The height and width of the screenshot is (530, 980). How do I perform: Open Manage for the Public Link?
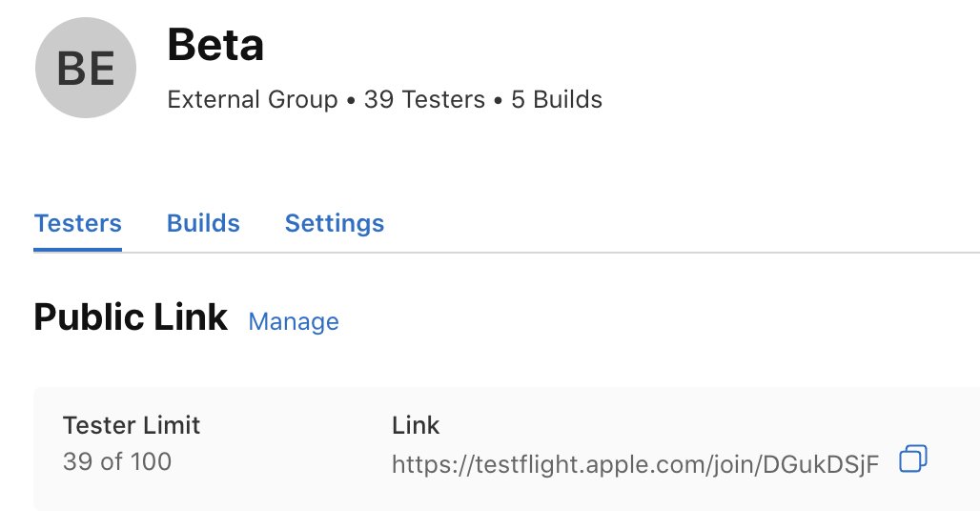[x=294, y=321]
